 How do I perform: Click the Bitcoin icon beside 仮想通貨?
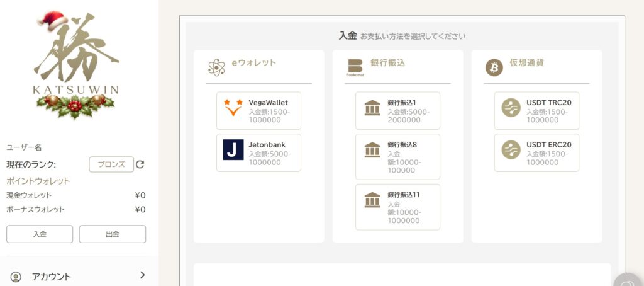pos(494,67)
